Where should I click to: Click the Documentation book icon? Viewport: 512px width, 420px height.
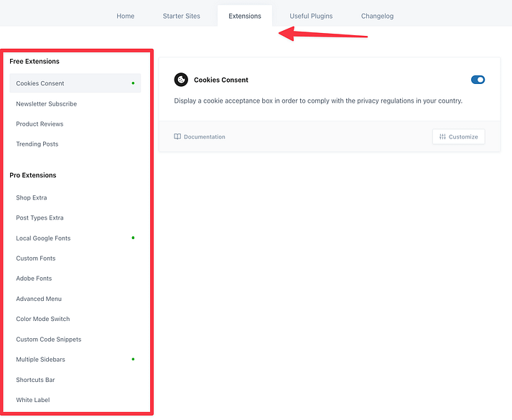coord(177,137)
